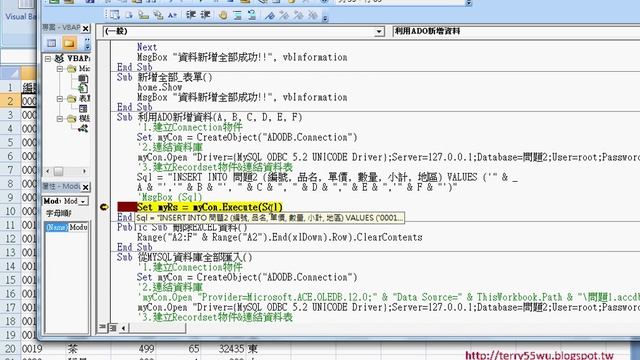
Task: Collapse the VBAProject root node
Action: [x=48, y=59]
